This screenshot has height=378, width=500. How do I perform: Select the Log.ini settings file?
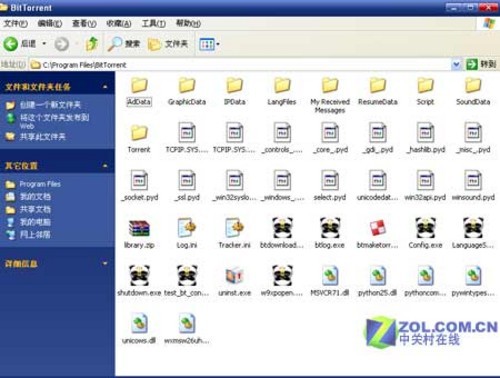(187, 234)
